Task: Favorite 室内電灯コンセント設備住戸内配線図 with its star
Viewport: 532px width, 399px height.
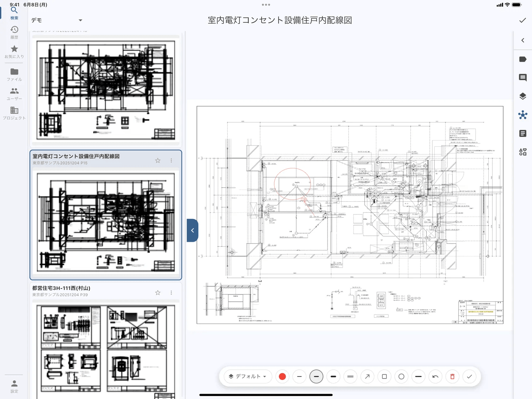Action: pyautogui.click(x=158, y=160)
